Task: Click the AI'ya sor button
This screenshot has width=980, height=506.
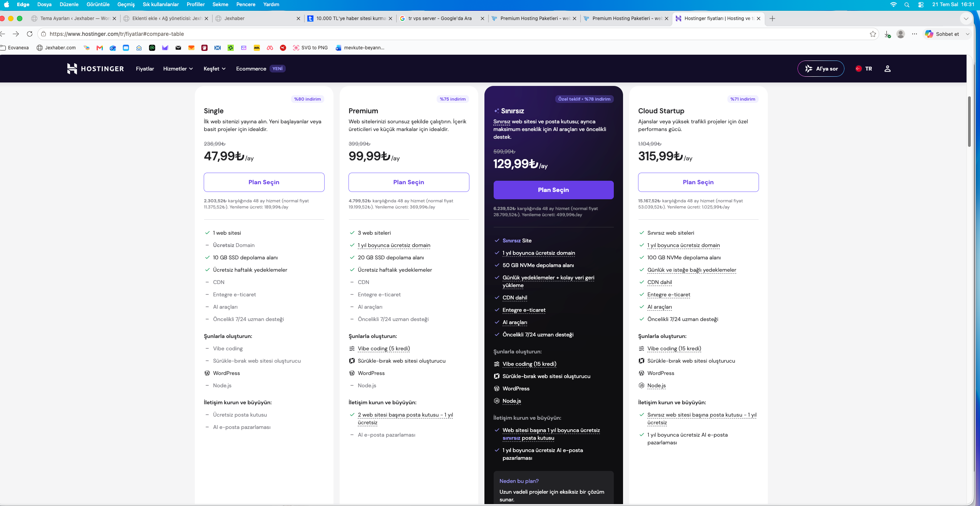Action: coord(821,69)
